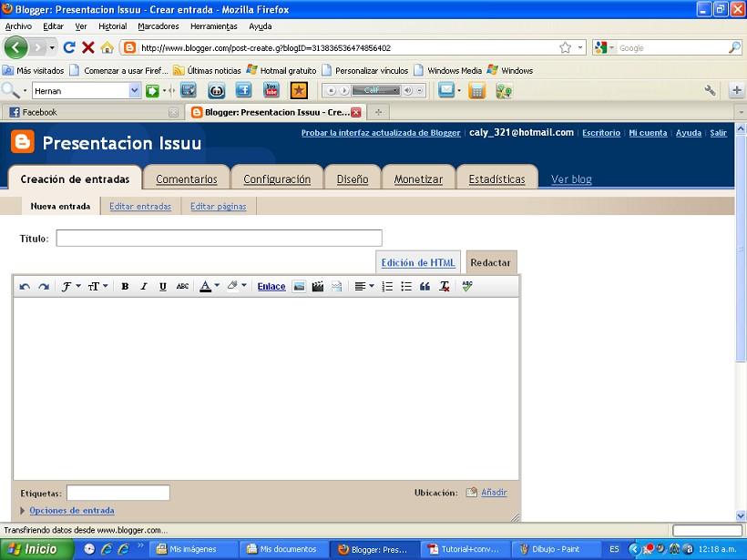This screenshot has width=747, height=560.
Task: Insert bulleted list
Action: [406, 286]
